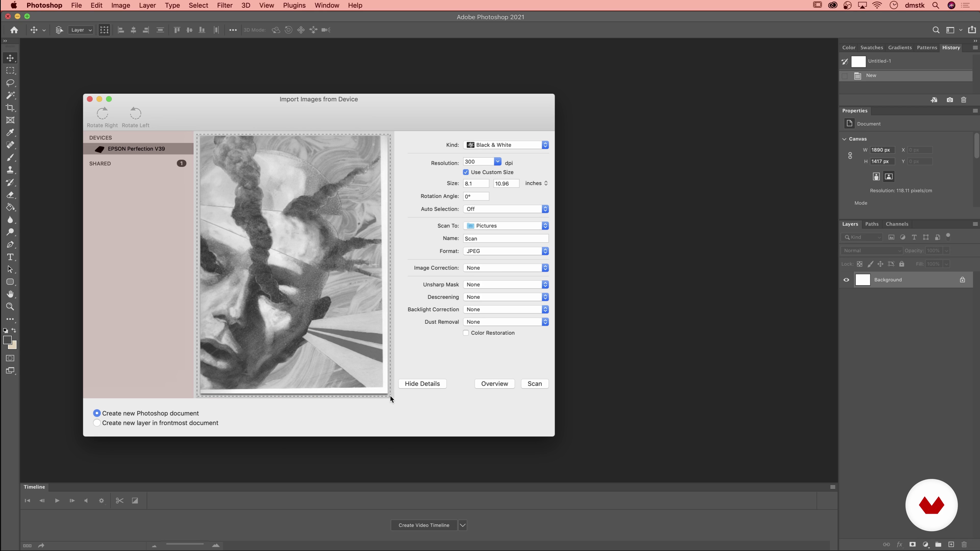This screenshot has height=551, width=980.
Task: Toggle canvas width-height link icon
Action: (850, 156)
